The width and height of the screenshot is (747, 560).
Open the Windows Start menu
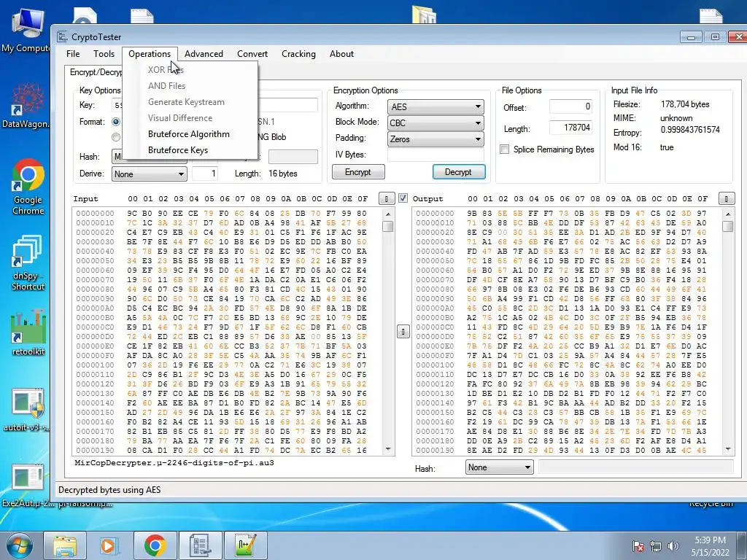click(18, 545)
